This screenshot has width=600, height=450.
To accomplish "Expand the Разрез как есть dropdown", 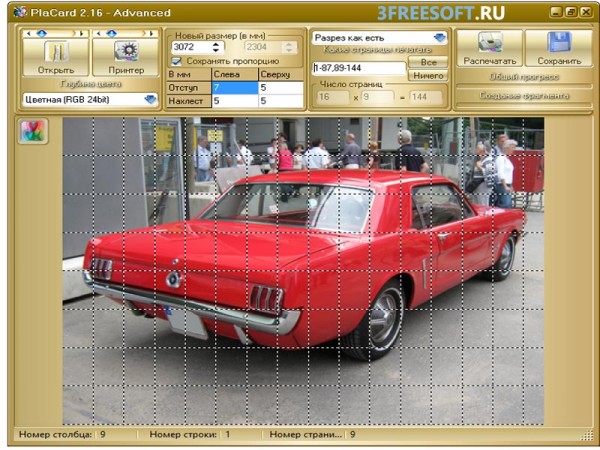I will pos(440,38).
